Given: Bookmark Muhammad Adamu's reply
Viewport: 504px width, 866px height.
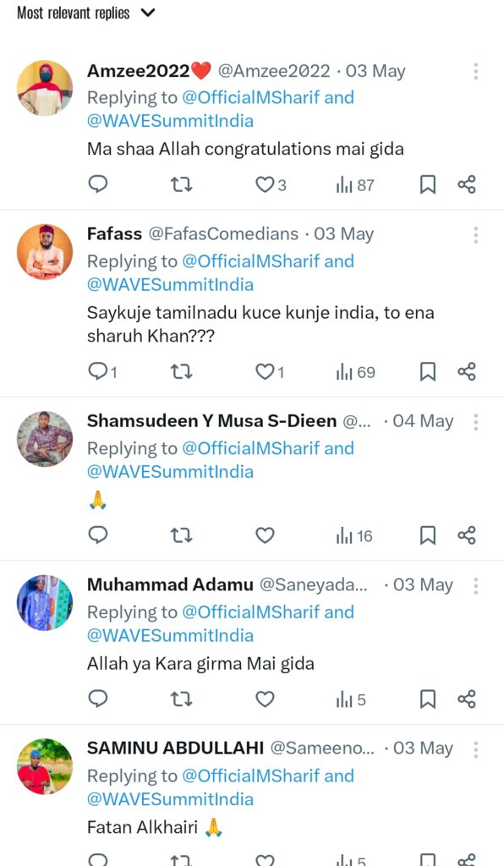Looking at the screenshot, I should [427, 699].
